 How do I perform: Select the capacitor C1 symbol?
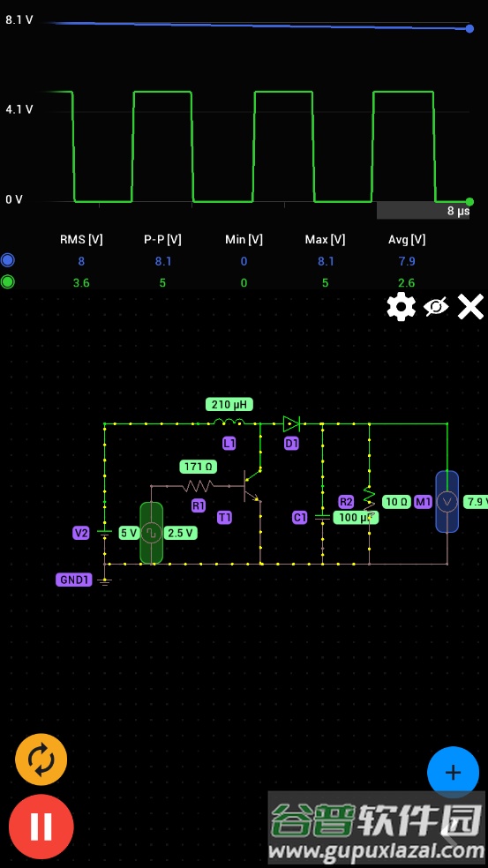(322, 517)
